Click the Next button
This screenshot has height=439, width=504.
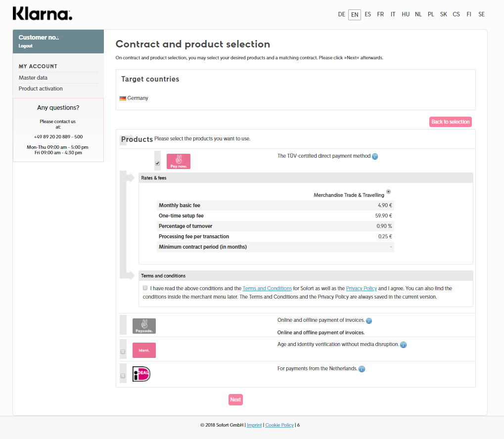[235, 400]
